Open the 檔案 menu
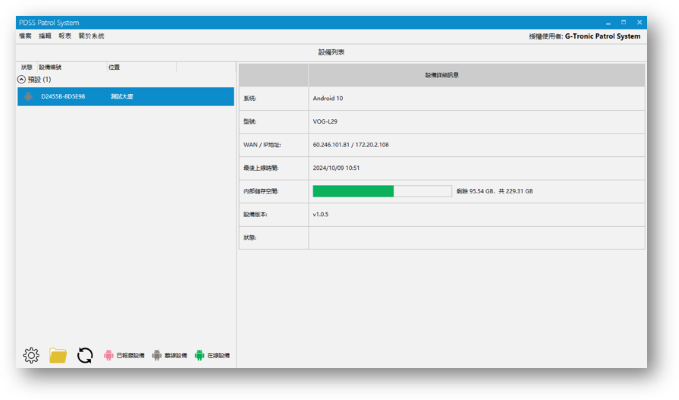Screen dimensions: 679x400 [25, 36]
